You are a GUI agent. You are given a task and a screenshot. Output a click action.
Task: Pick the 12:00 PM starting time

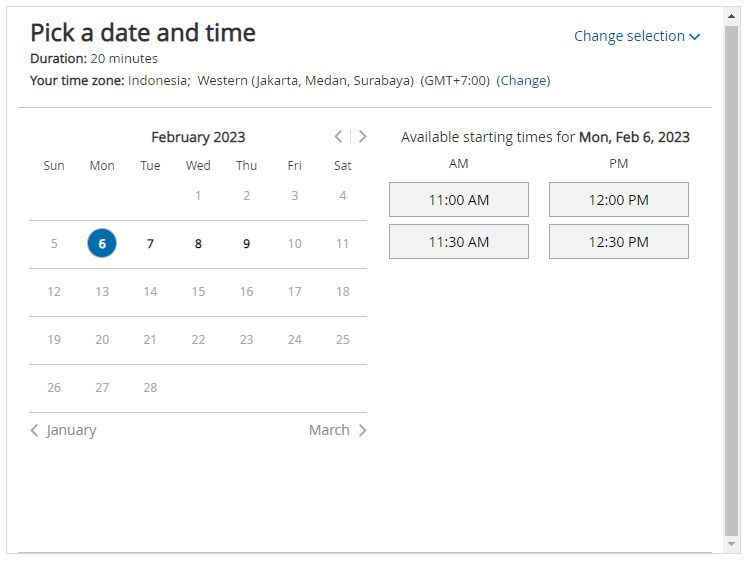[618, 200]
